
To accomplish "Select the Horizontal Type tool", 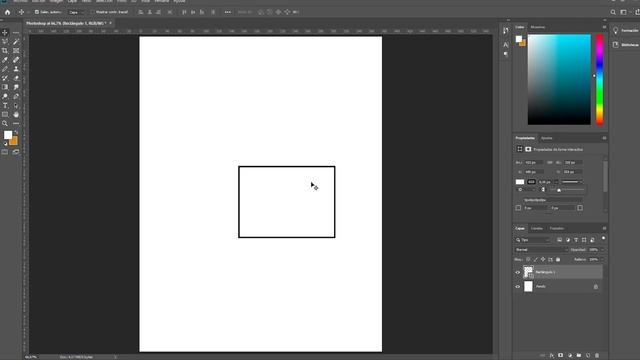I will (x=5, y=105).
